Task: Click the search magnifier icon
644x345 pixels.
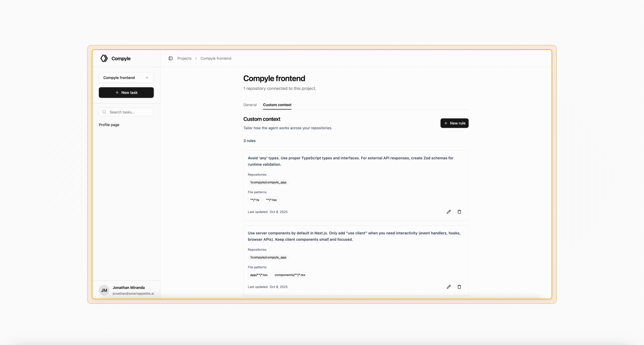Action: [x=104, y=112]
